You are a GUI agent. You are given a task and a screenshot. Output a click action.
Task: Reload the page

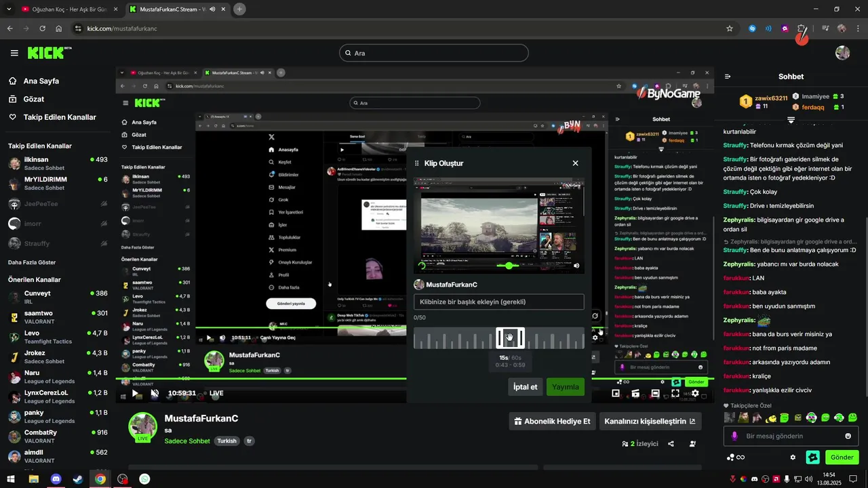pos(42,28)
